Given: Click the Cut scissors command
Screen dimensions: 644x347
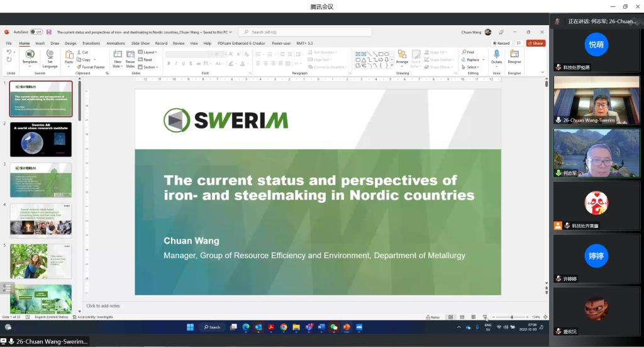Looking at the screenshot, I should click(x=83, y=52).
